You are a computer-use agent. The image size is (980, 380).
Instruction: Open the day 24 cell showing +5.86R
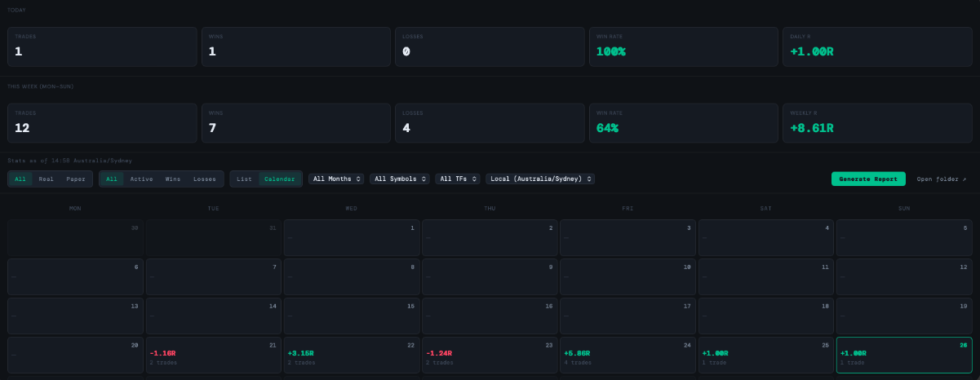click(x=627, y=355)
